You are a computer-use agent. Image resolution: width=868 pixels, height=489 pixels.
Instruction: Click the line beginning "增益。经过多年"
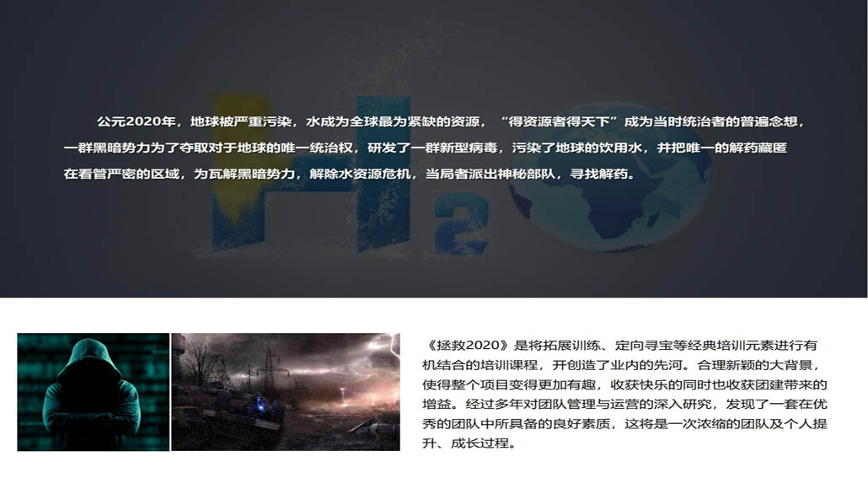tap(624, 405)
